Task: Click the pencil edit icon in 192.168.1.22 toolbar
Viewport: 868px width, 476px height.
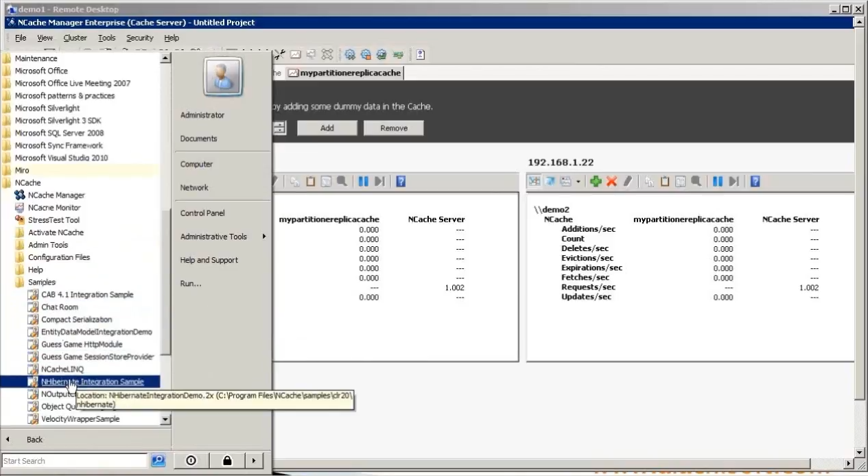Action: click(627, 181)
